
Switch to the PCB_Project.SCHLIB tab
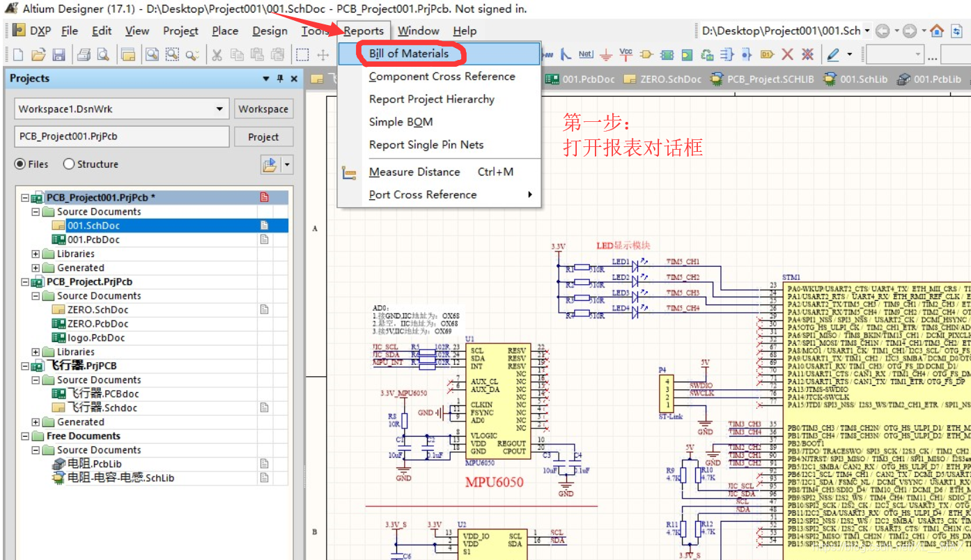pos(762,79)
